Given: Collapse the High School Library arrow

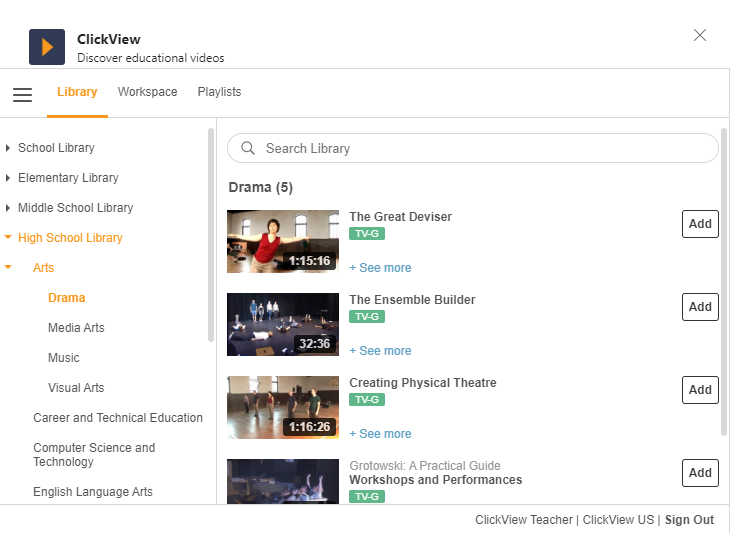Looking at the screenshot, I should [8, 237].
